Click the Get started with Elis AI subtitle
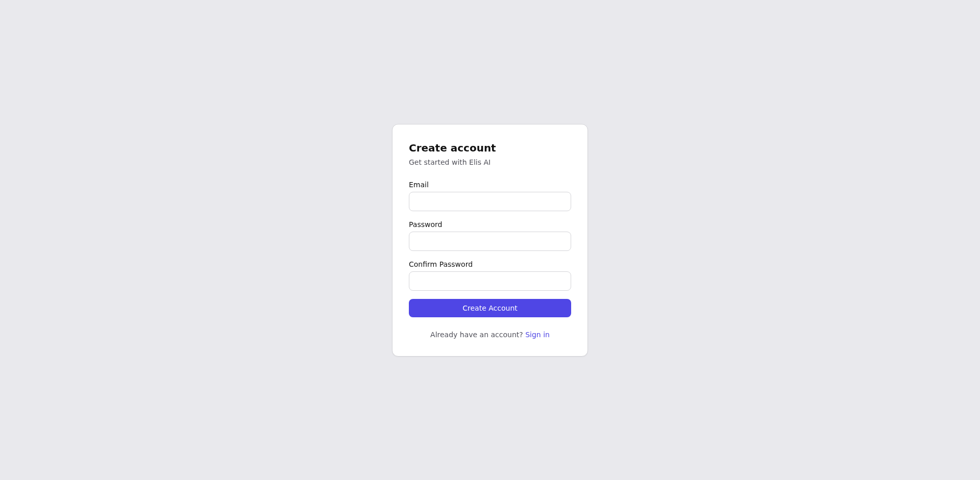980x480 pixels. (449, 162)
